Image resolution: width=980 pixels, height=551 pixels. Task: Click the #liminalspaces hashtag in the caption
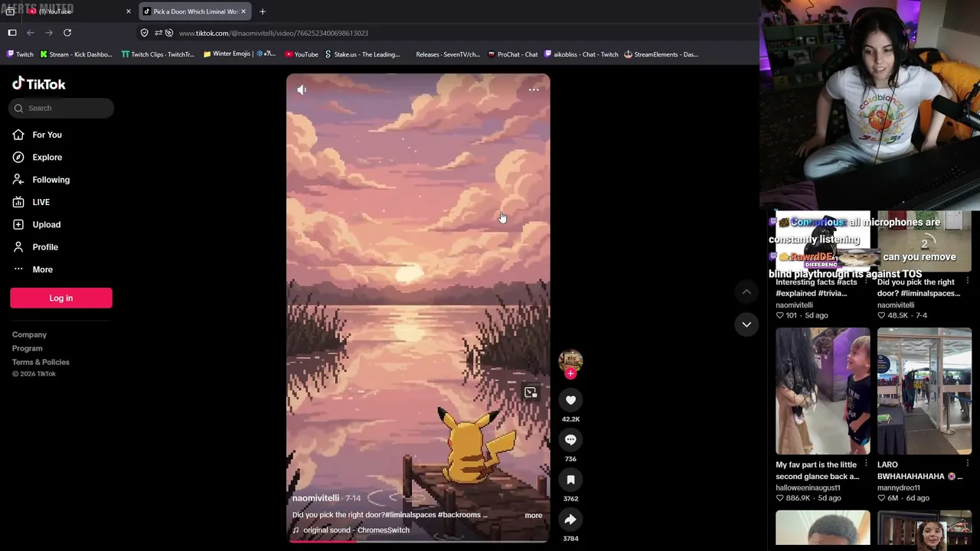410,515
